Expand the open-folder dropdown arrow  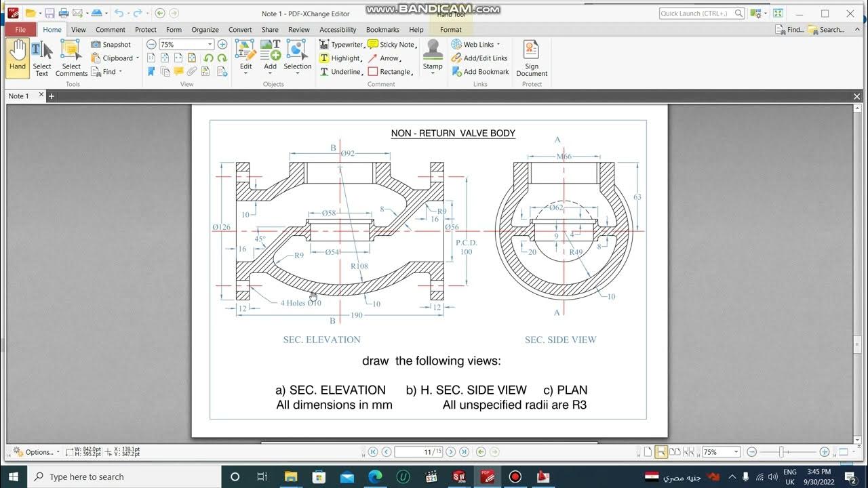pos(41,13)
